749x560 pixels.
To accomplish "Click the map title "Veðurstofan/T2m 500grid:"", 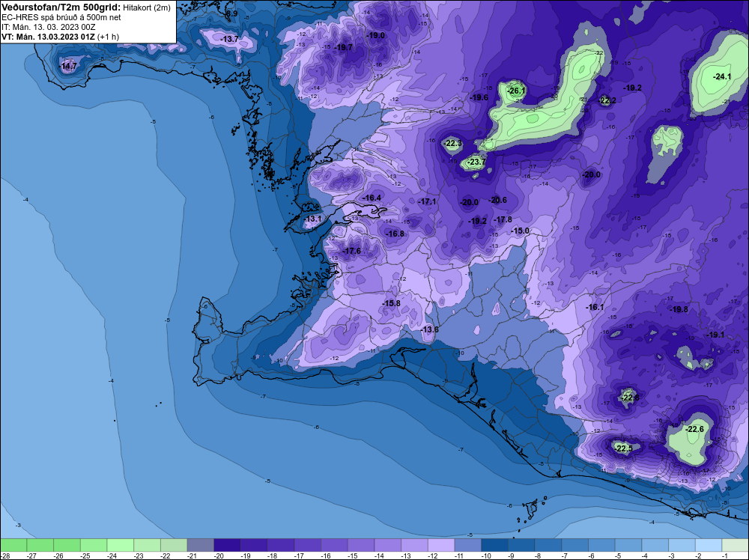I will click(x=61, y=7).
